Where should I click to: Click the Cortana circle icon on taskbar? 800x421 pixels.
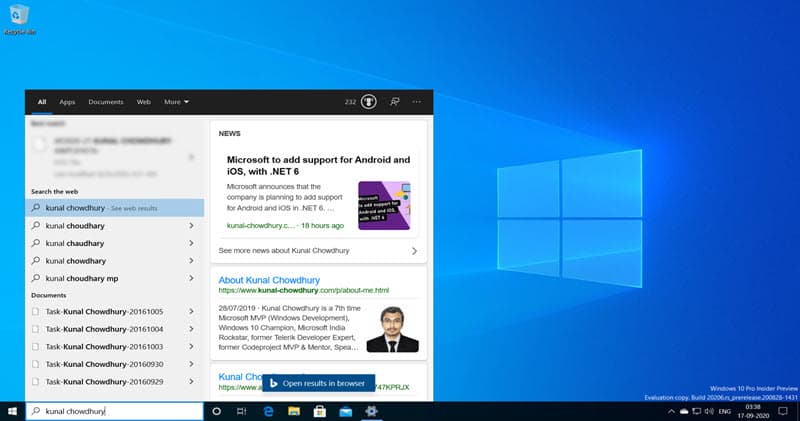coord(216,411)
